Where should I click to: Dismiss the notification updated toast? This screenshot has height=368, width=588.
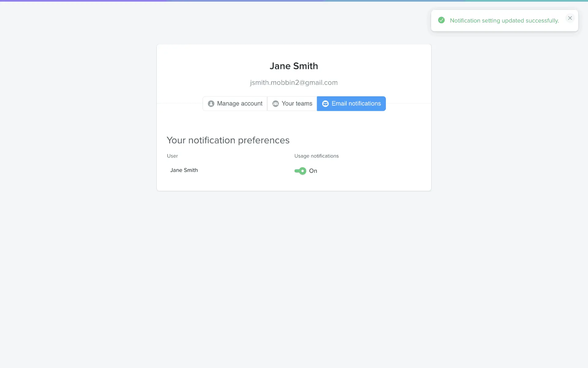coord(570,18)
